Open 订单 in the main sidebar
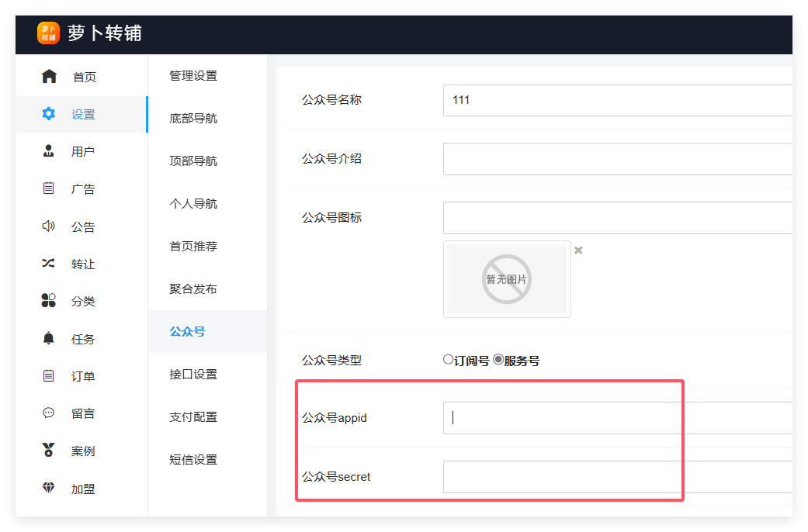 click(81, 376)
